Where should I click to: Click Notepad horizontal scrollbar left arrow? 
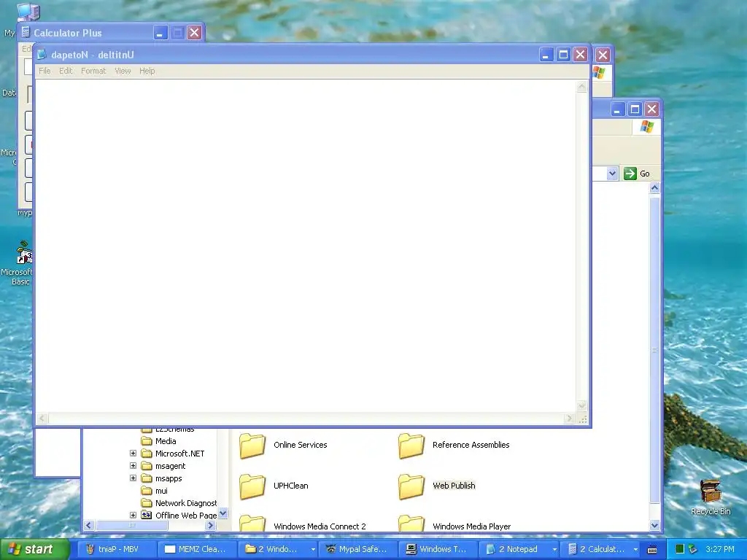coord(42,418)
